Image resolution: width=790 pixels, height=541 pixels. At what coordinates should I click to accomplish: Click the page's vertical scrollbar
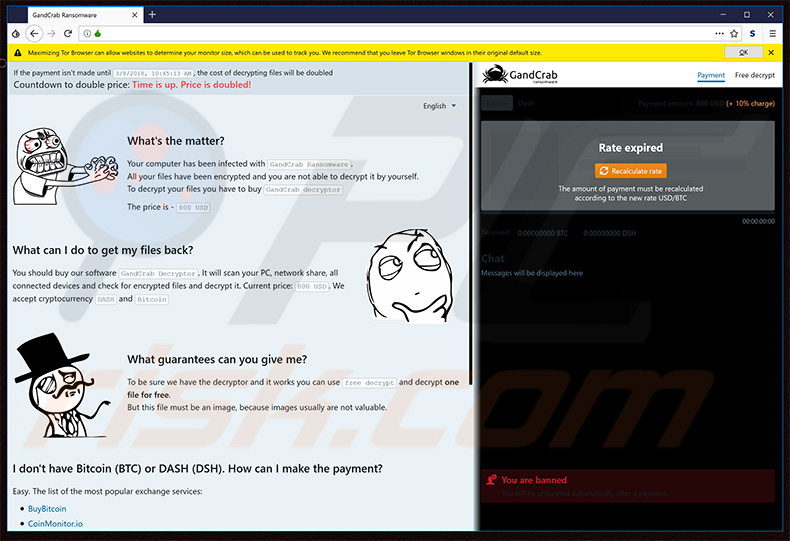point(471,224)
